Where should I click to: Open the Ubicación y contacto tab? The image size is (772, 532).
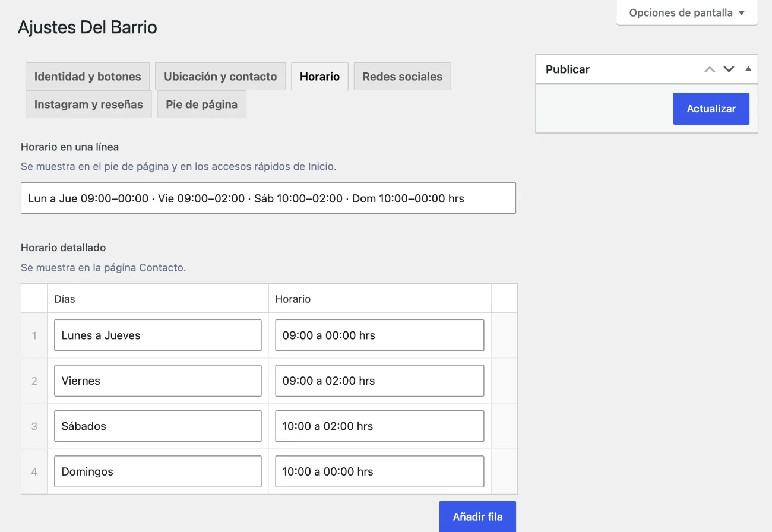(x=220, y=77)
